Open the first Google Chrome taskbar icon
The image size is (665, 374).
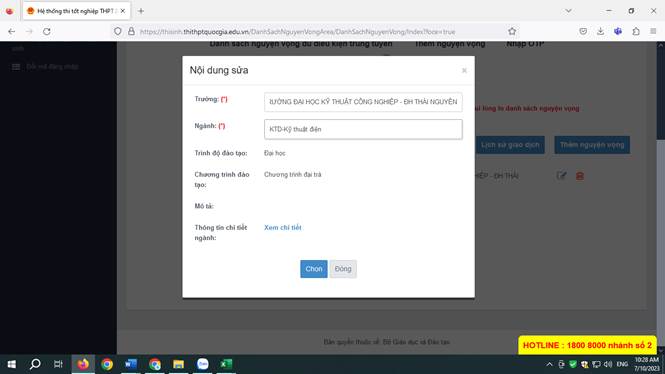[x=107, y=364]
